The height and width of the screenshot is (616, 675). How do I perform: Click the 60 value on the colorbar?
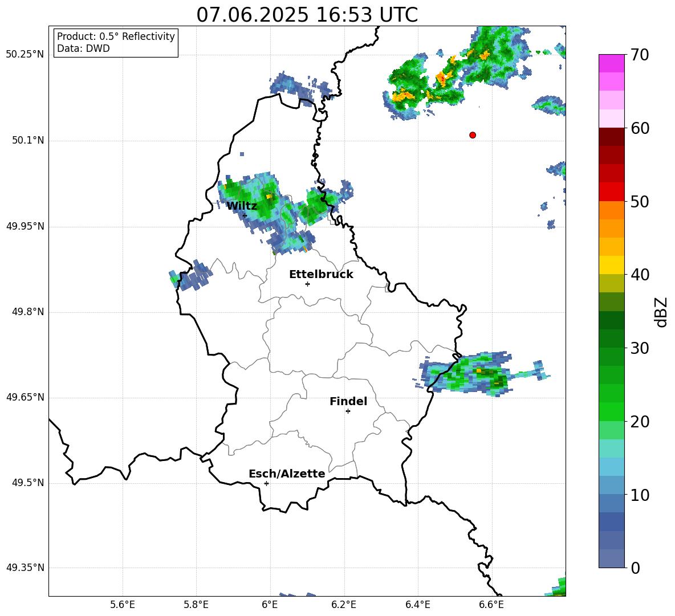tap(640, 128)
